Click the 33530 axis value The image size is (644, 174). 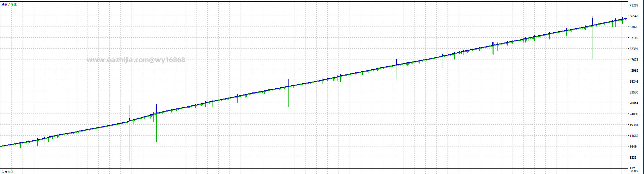[634, 92]
